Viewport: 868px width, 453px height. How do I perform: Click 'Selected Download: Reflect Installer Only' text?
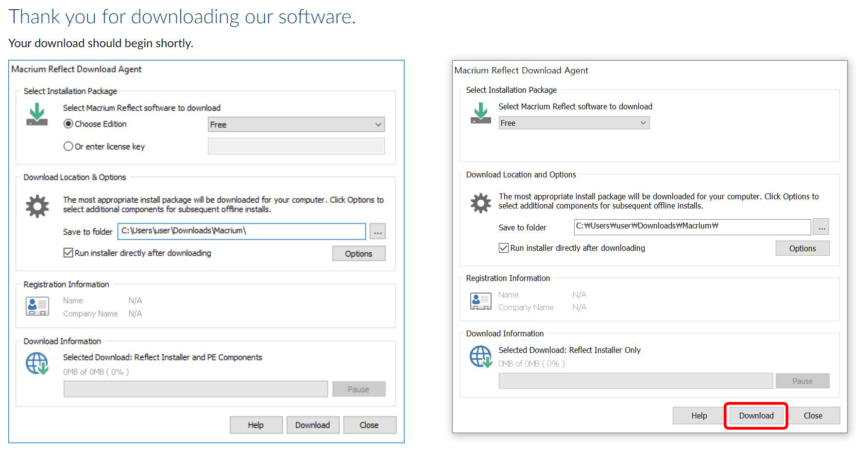click(570, 350)
